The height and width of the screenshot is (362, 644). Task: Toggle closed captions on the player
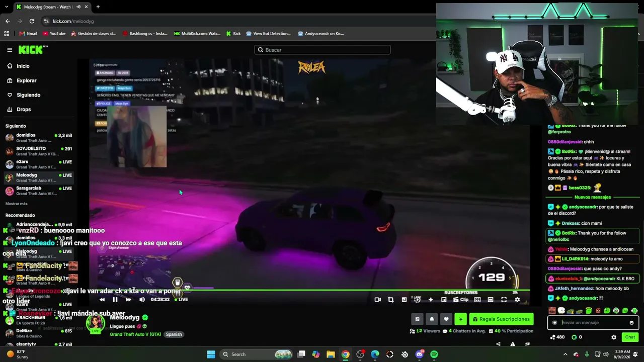[x=477, y=300]
